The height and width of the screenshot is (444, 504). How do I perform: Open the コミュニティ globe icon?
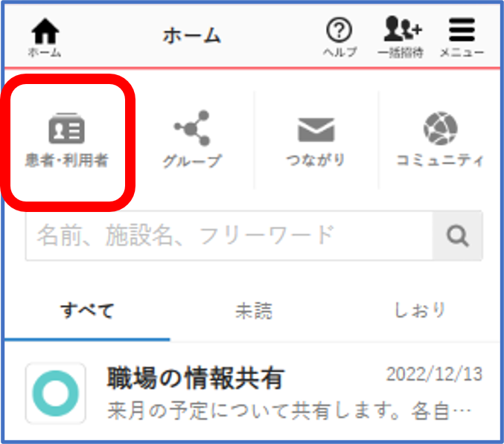click(x=441, y=128)
